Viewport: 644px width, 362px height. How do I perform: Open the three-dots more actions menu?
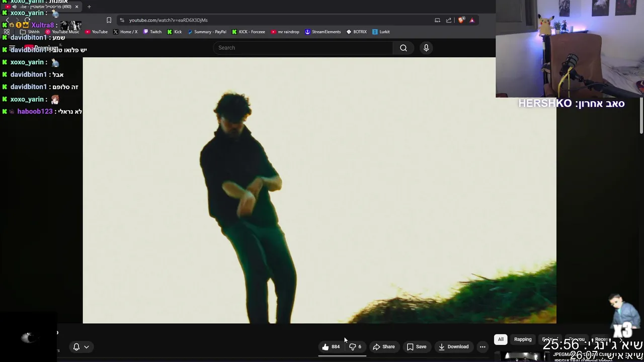point(482,346)
